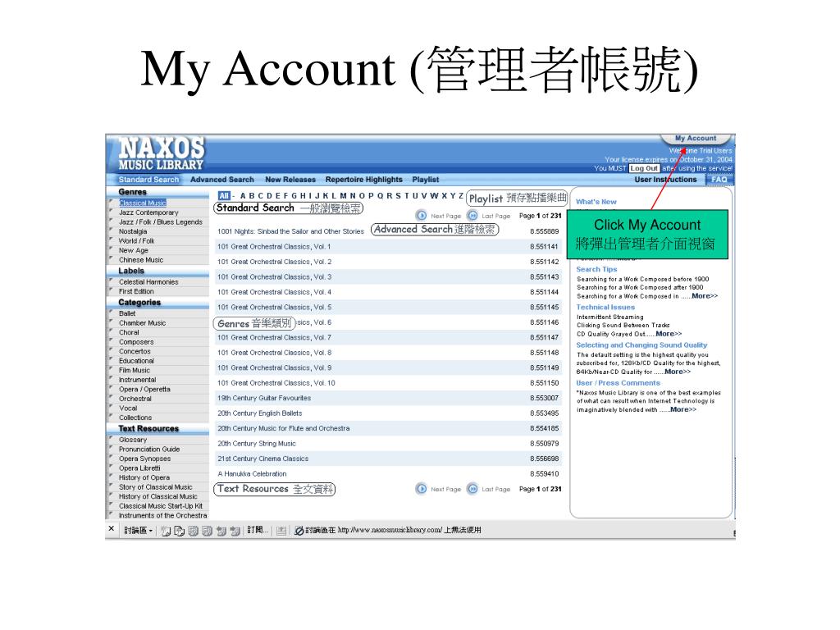Close the discussion toolbar with the X

pos(112,529)
